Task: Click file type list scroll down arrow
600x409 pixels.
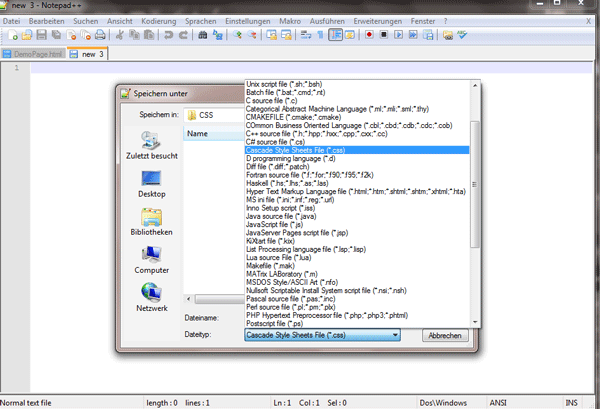Action: pos(475,322)
